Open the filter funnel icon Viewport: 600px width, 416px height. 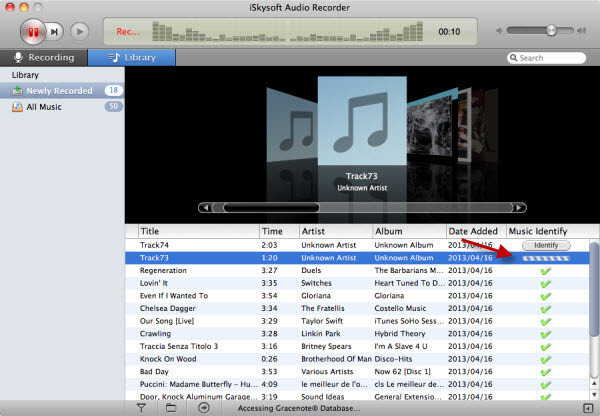click(x=141, y=408)
